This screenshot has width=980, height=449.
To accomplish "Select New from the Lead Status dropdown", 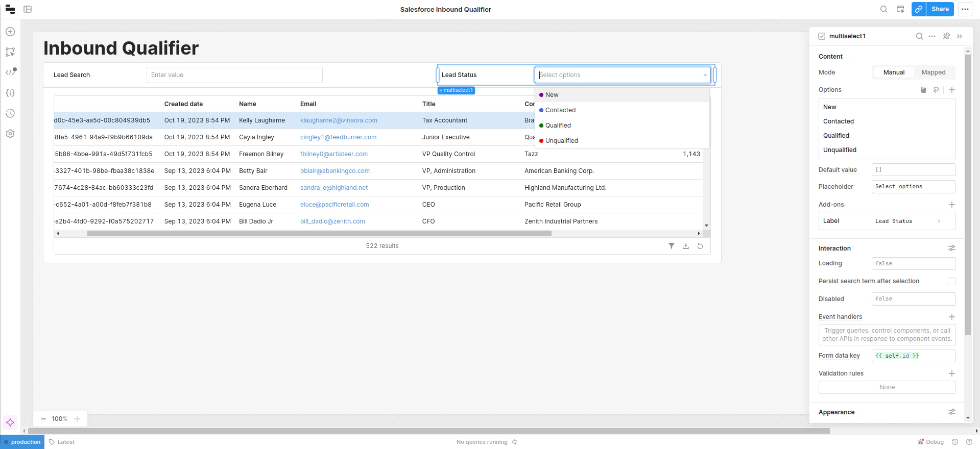I will [622, 95].
